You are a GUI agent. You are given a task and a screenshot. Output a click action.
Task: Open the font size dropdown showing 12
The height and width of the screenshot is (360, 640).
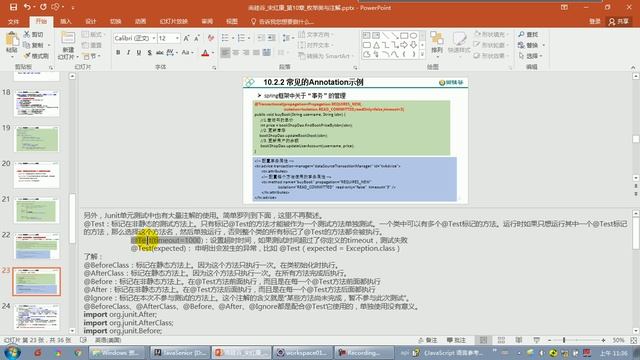177,38
